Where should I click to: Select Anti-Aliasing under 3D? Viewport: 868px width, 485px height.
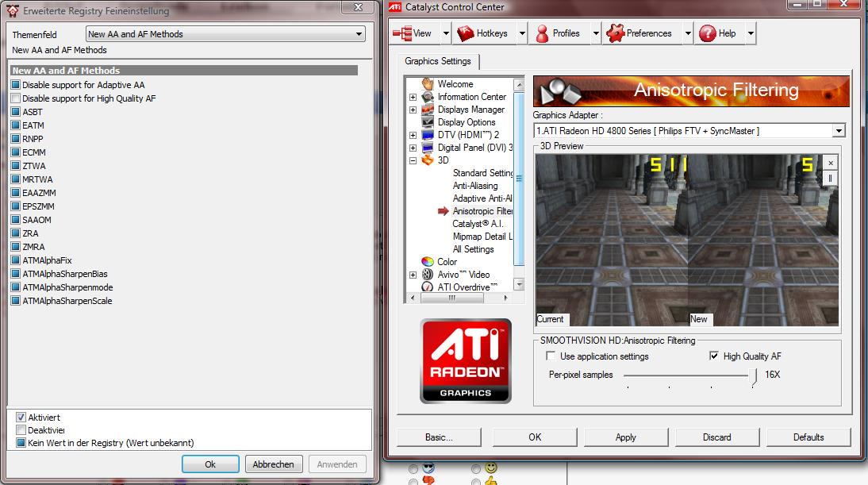tap(475, 186)
